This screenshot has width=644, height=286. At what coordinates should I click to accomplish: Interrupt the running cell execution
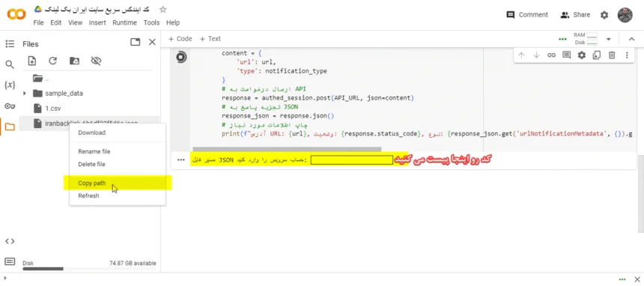point(181,57)
